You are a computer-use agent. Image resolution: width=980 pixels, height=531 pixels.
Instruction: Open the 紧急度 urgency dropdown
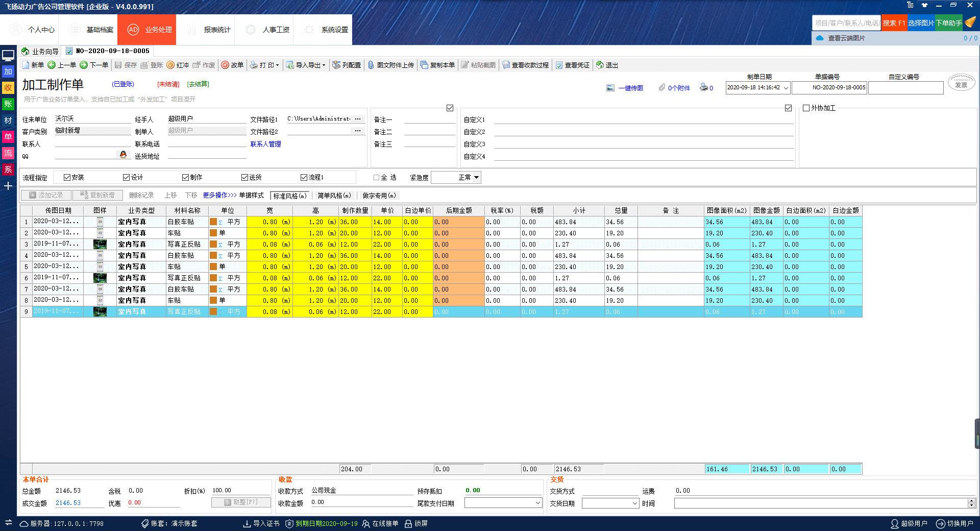(x=476, y=178)
